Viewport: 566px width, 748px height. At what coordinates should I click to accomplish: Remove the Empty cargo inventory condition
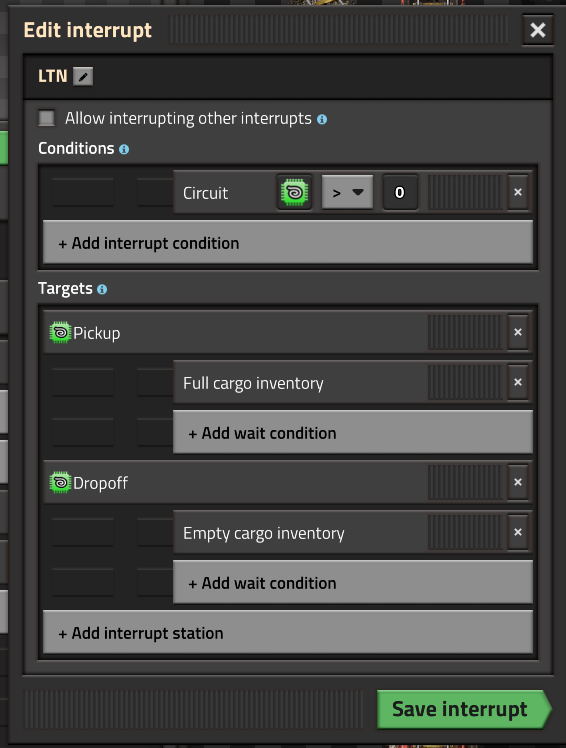[518, 532]
